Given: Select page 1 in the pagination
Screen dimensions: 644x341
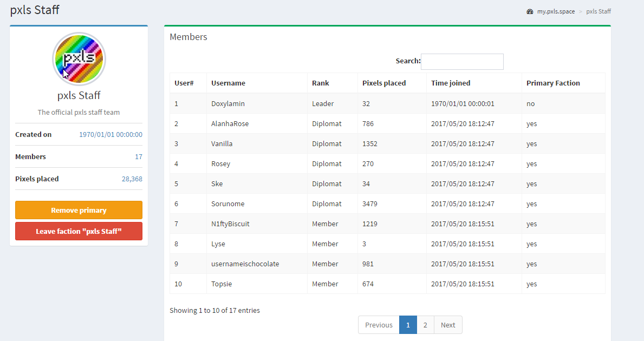Looking at the screenshot, I should pyautogui.click(x=408, y=325).
